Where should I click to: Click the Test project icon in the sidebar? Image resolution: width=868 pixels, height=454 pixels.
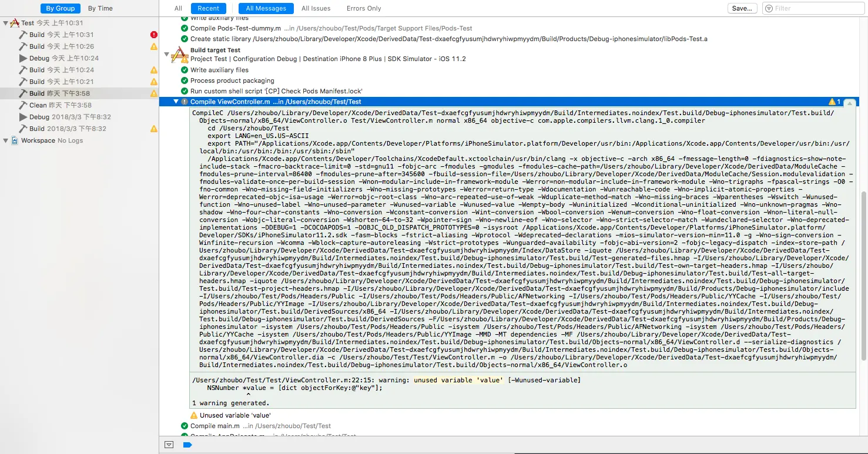coord(15,22)
